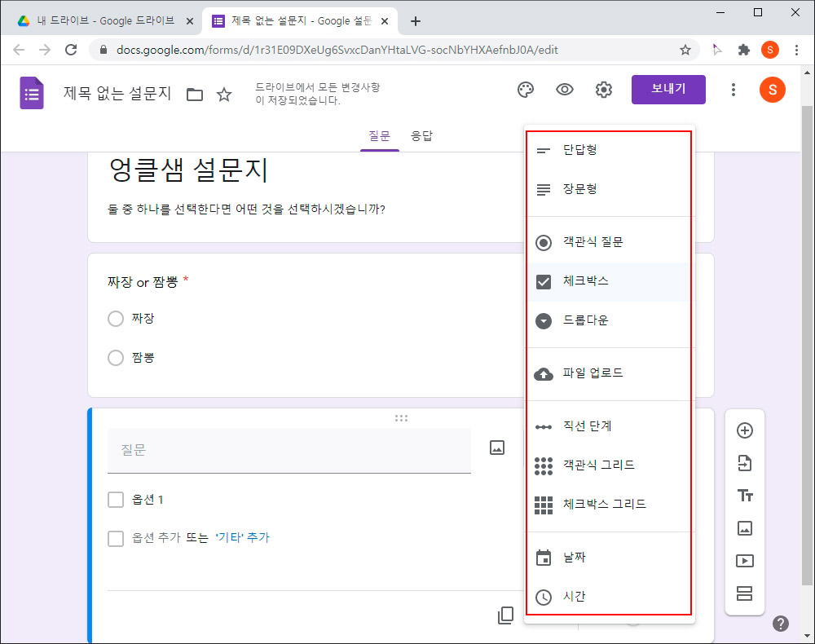Open the theme customization palette icon
The width and height of the screenshot is (815, 644).
click(526, 90)
